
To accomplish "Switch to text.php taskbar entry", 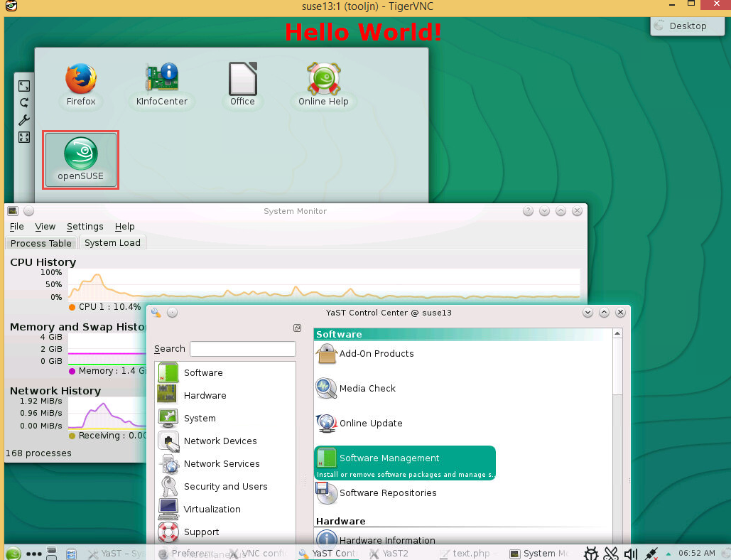I will (x=469, y=554).
